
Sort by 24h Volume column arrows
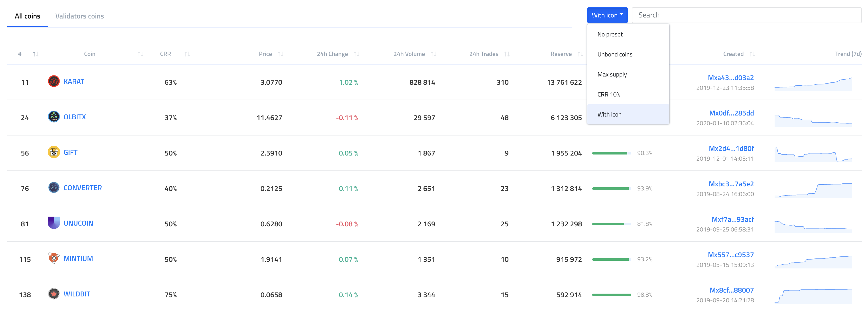coord(433,54)
